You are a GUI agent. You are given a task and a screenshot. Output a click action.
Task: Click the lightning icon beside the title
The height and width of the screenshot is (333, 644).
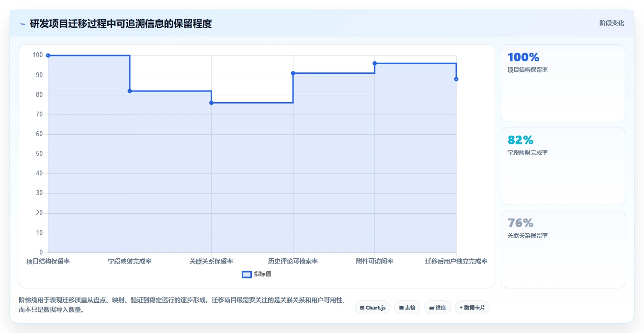point(23,23)
